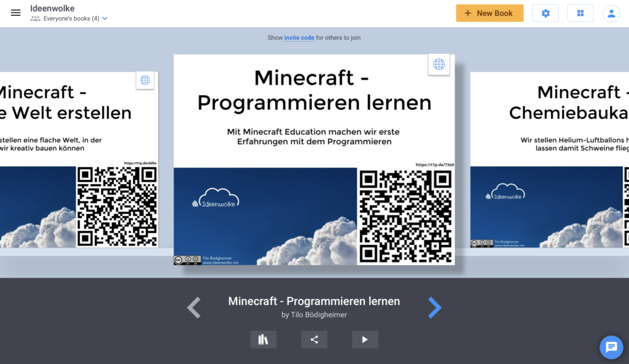
Task: Open library settings gear
Action: point(545,14)
